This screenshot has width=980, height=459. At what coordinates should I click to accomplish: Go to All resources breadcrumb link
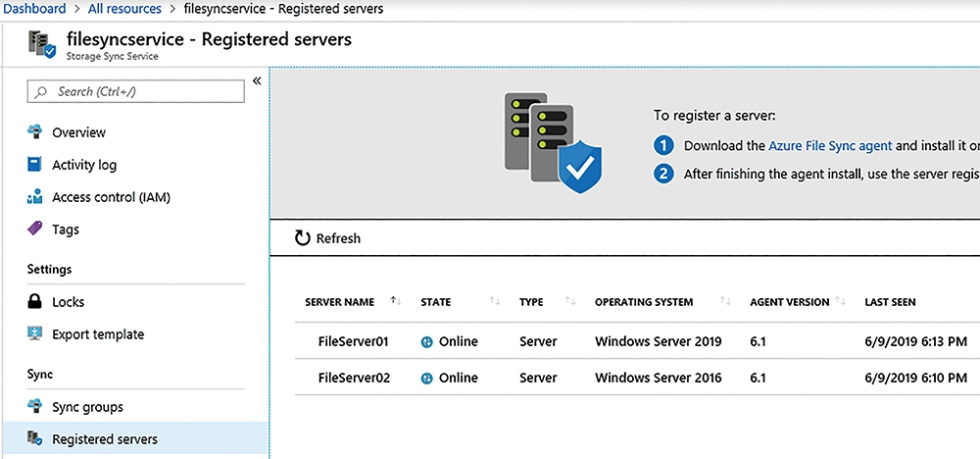click(x=124, y=9)
